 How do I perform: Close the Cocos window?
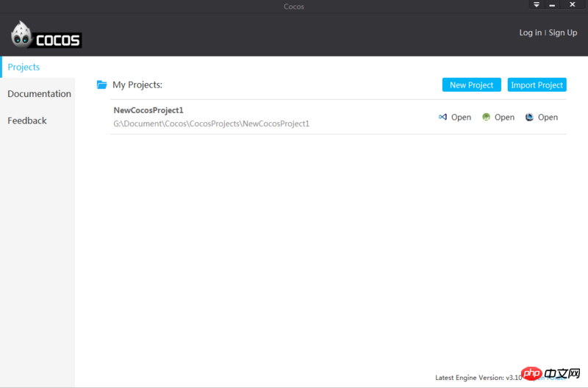point(573,4)
